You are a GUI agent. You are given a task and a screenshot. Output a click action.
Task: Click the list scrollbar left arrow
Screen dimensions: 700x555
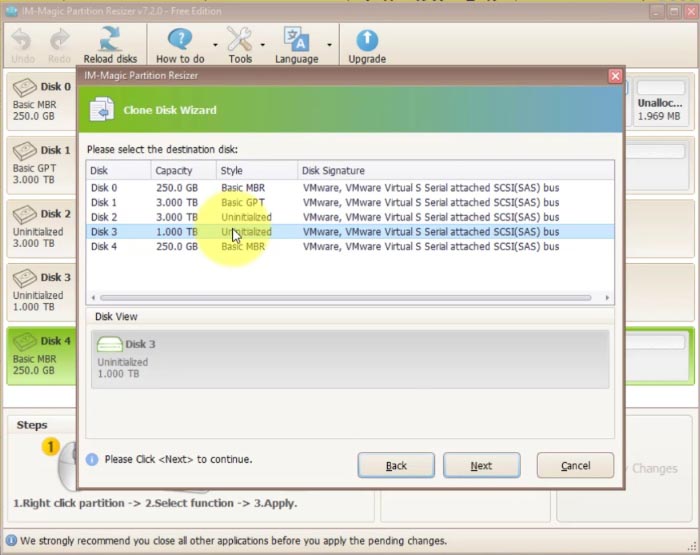click(93, 297)
